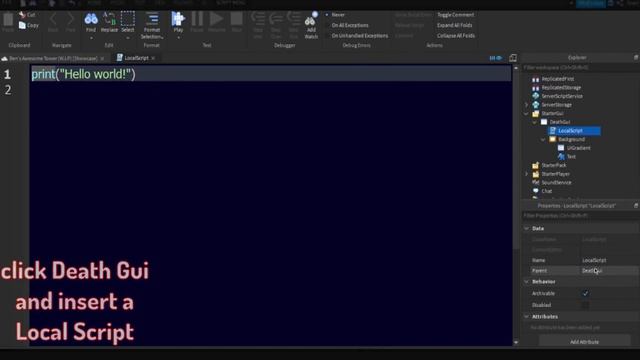The width and height of the screenshot is (640, 360).
Task: Click line number 2 in gutter
Action: tap(8, 90)
